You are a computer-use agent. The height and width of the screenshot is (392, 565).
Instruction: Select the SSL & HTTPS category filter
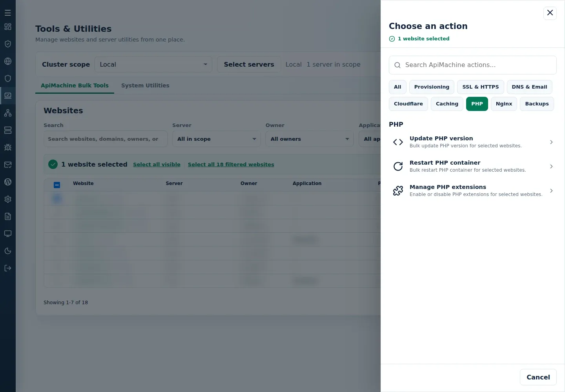coord(481,87)
